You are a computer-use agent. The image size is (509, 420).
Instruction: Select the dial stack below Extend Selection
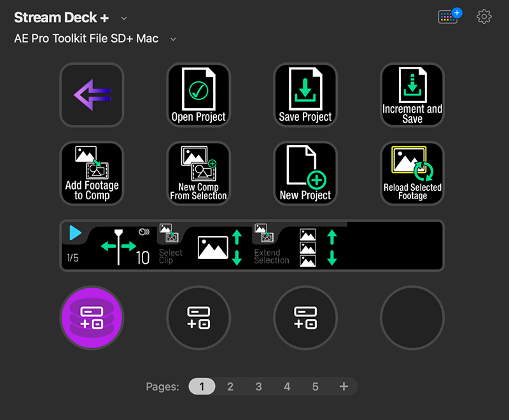tap(305, 318)
